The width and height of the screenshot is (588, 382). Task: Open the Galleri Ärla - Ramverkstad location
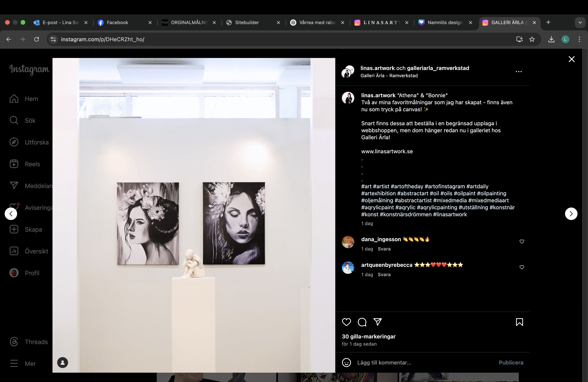389,76
